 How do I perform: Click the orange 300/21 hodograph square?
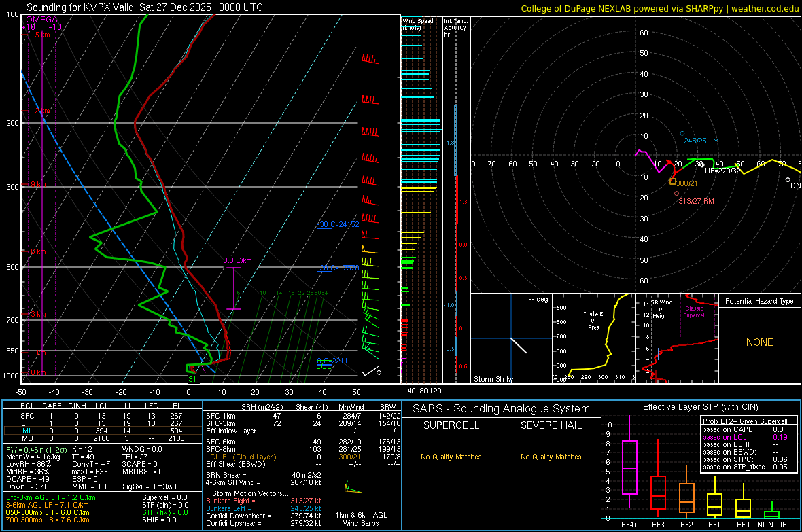(x=673, y=181)
